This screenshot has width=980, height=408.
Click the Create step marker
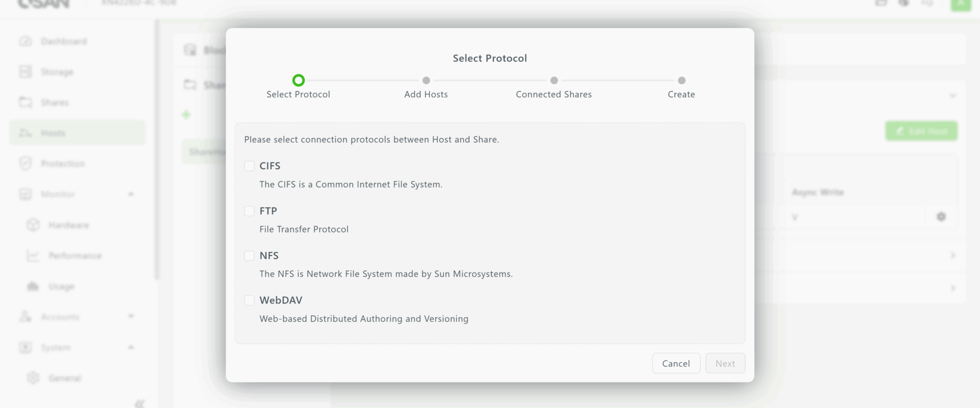[x=681, y=81]
